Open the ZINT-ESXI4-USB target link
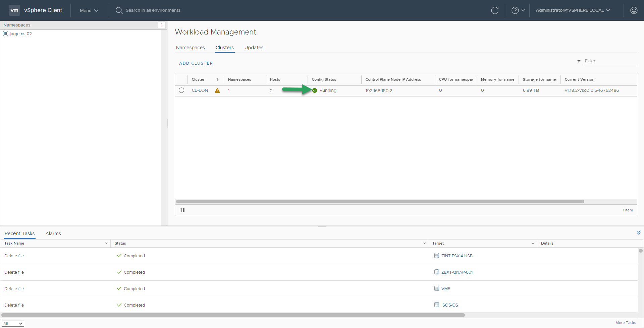 pos(457,256)
